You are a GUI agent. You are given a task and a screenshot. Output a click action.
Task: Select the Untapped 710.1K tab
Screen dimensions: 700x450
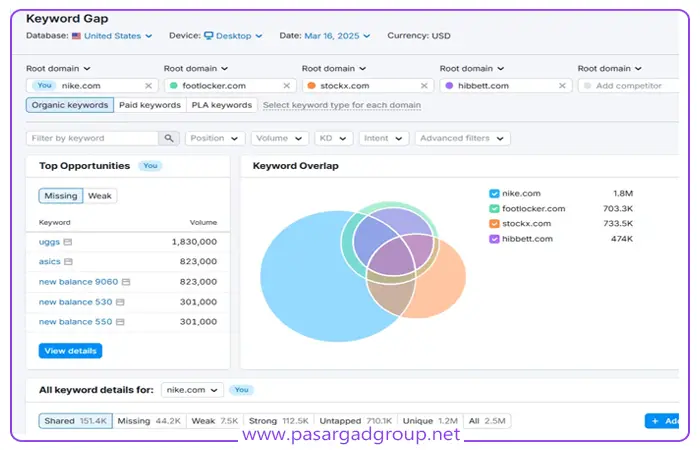coord(355,421)
